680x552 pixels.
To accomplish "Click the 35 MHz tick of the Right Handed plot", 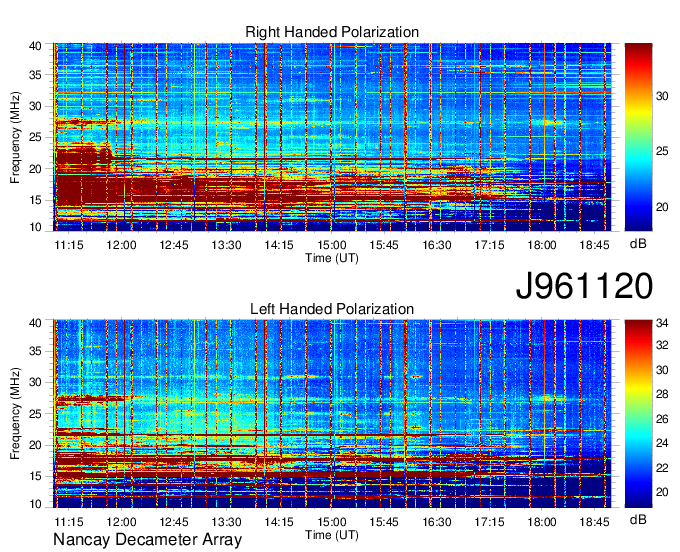I will [x=36, y=75].
